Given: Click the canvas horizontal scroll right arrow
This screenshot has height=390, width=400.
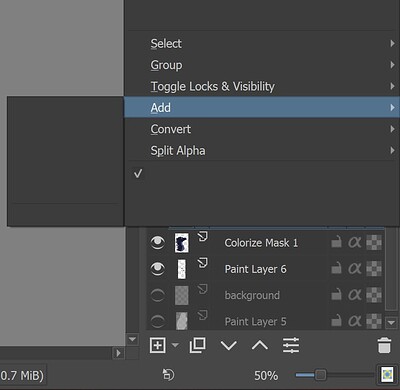Looking at the screenshot, I should tap(118, 353).
